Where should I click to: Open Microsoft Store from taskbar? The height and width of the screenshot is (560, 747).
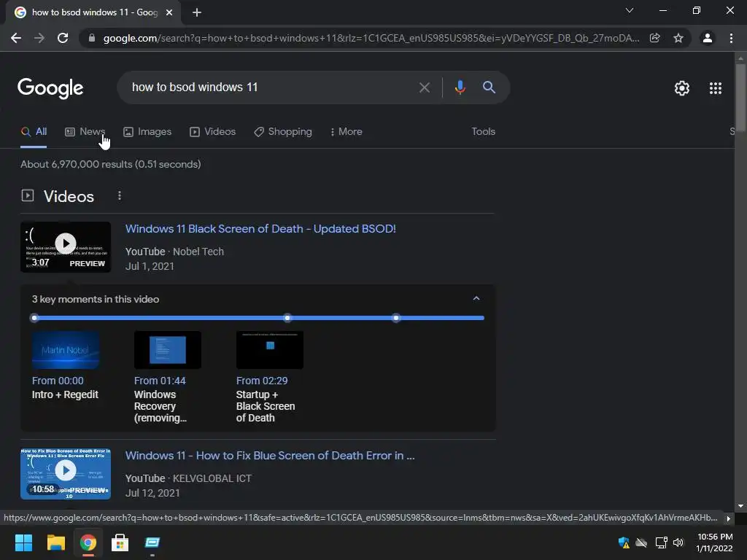[120, 542]
